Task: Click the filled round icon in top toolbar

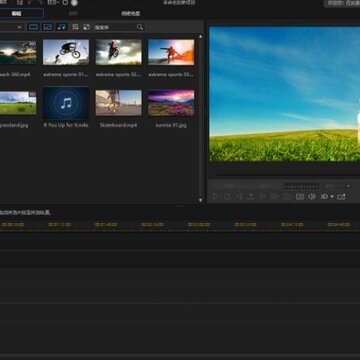Action: (x=74, y=3)
